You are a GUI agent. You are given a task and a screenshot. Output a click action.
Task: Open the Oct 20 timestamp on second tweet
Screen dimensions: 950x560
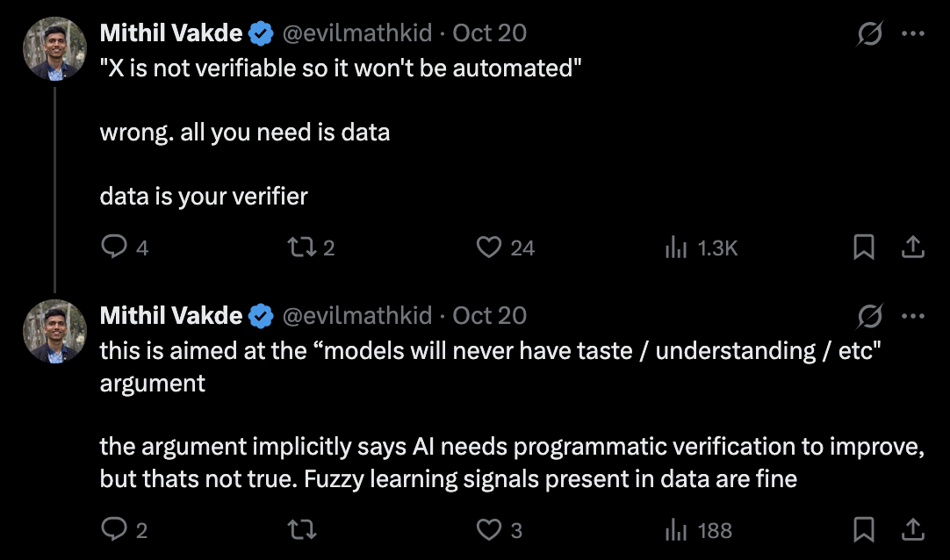[490, 316]
